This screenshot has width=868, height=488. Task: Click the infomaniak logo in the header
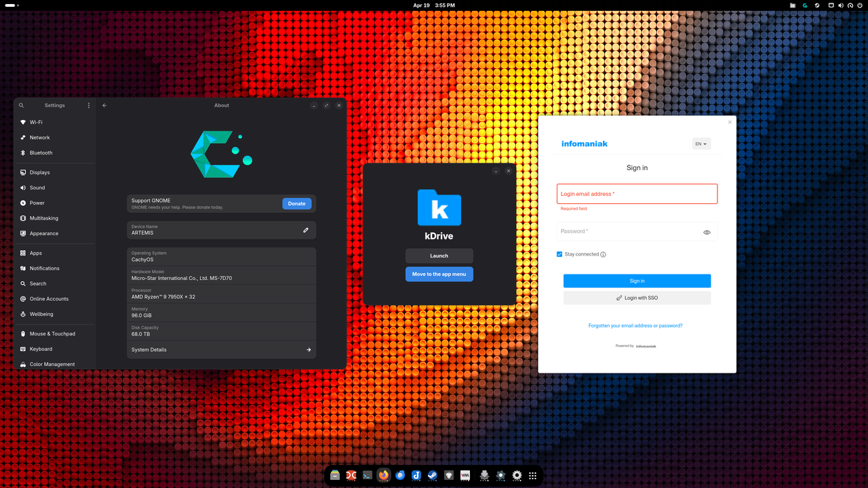(x=585, y=144)
